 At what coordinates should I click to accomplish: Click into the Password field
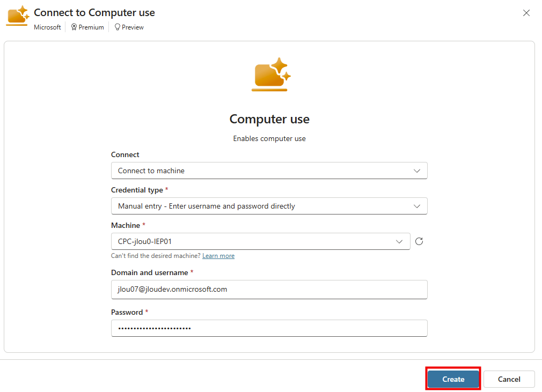tap(269, 328)
